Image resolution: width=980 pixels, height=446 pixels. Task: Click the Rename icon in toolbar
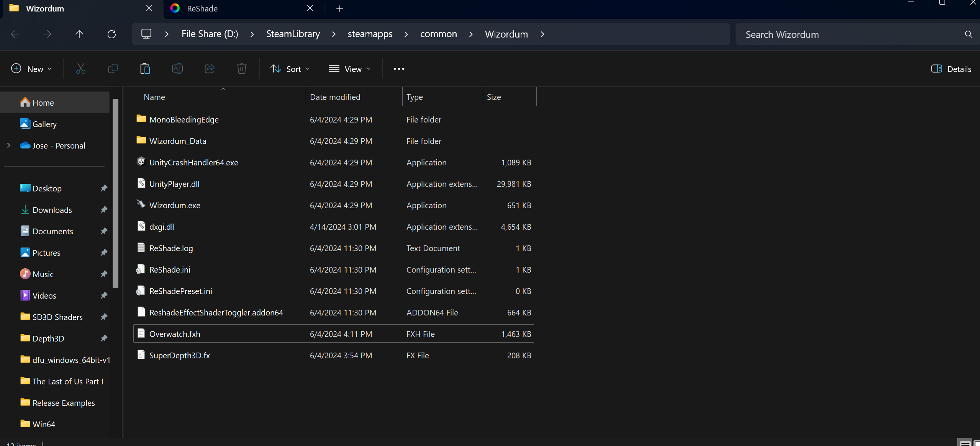pos(177,69)
